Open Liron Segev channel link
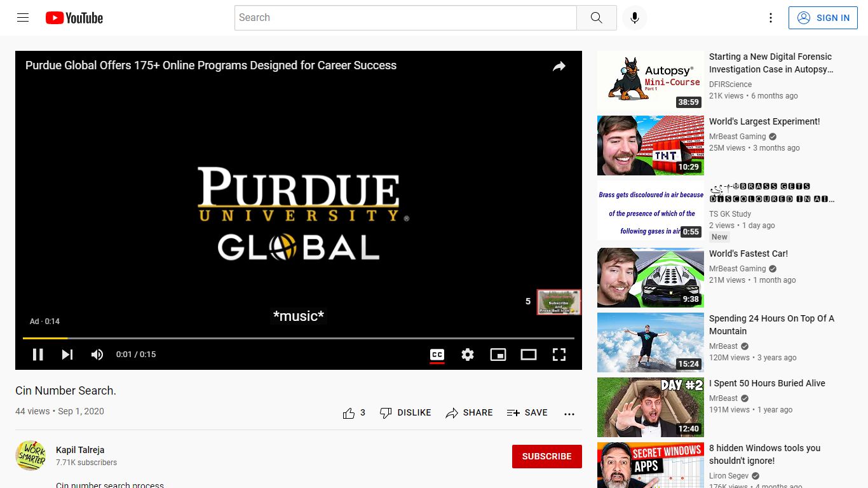The height and width of the screenshot is (488, 868). click(x=729, y=476)
